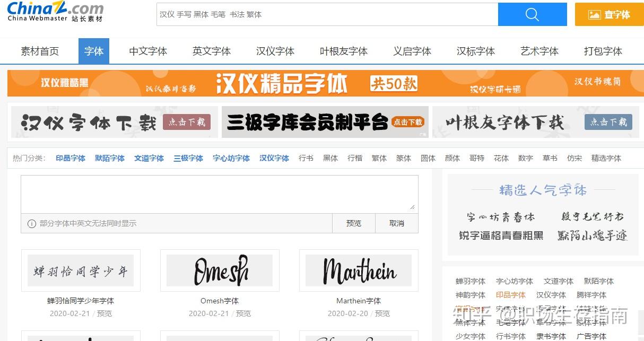This screenshot has width=644, height=341.
Task: Select the blue 汉仪字体 hot category link
Action: (274, 158)
